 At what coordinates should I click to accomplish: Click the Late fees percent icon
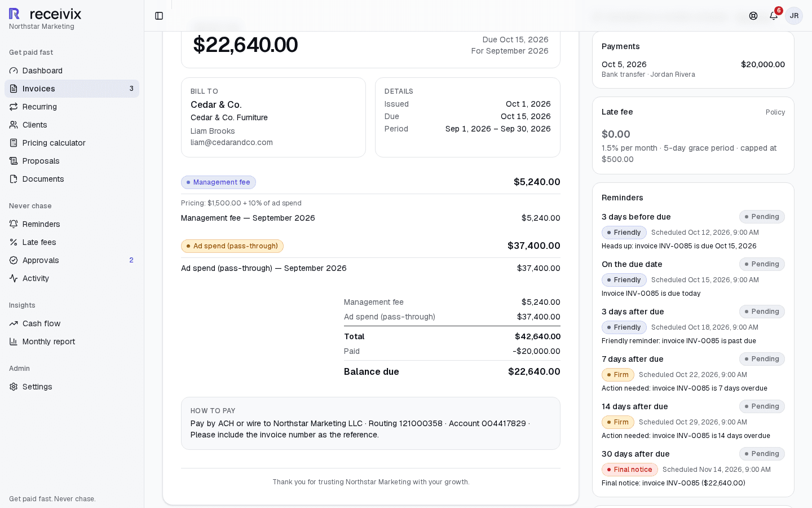(14, 242)
